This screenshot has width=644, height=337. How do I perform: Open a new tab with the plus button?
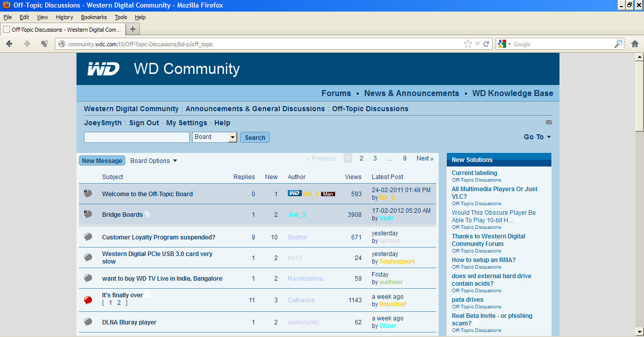133,29
